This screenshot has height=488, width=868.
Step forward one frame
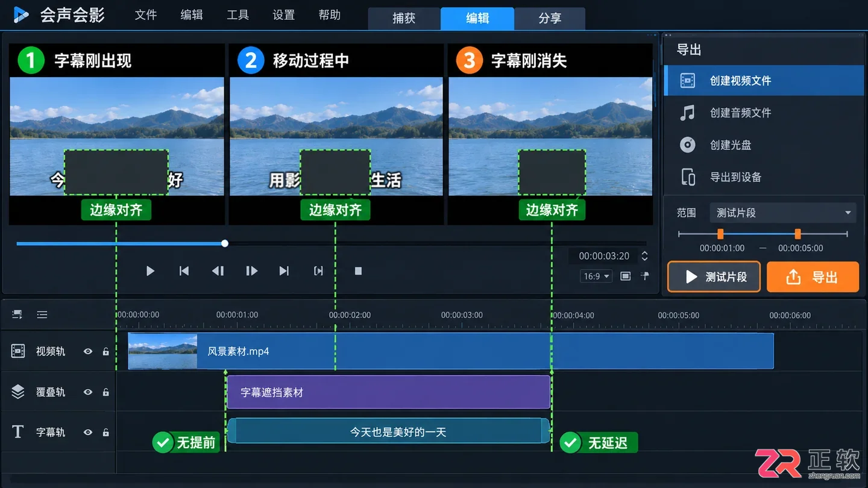(251, 271)
